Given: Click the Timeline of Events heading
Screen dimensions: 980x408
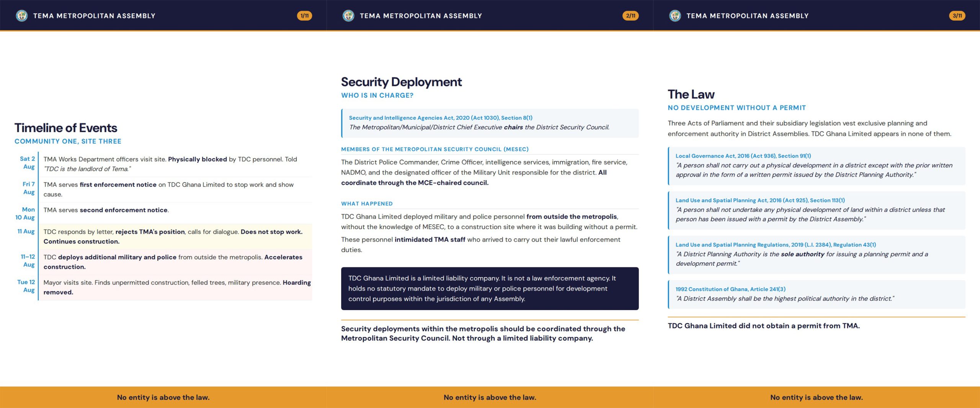Looking at the screenshot, I should click(66, 128).
